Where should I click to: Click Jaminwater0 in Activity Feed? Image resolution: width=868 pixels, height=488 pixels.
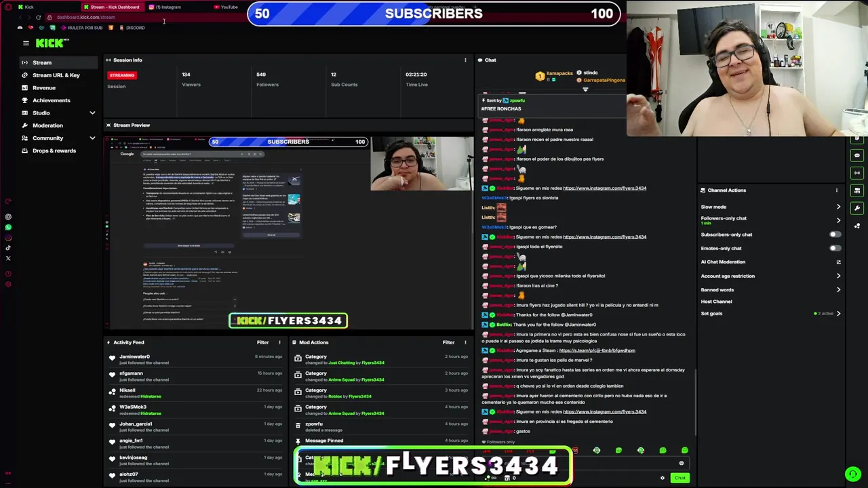134,357
